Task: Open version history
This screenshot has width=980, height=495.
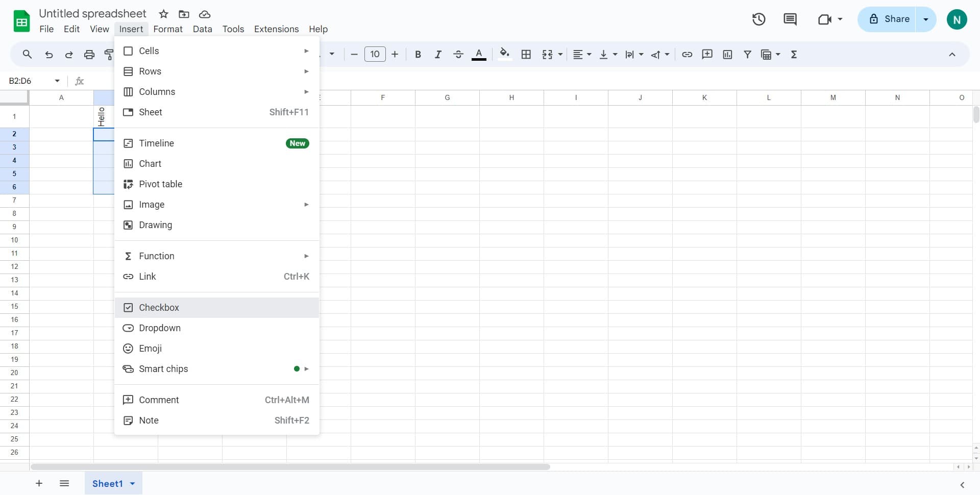Action: click(758, 19)
